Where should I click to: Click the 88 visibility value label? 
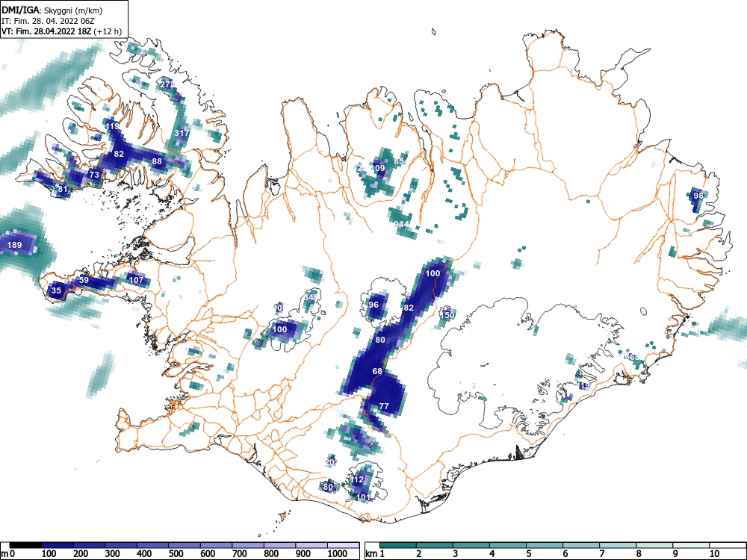click(157, 161)
